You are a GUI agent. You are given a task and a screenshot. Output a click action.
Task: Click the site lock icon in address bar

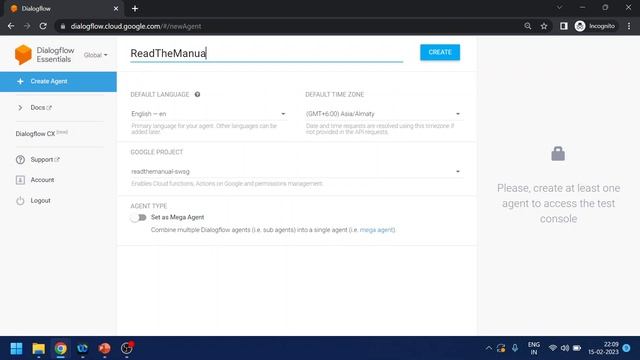tap(62, 26)
